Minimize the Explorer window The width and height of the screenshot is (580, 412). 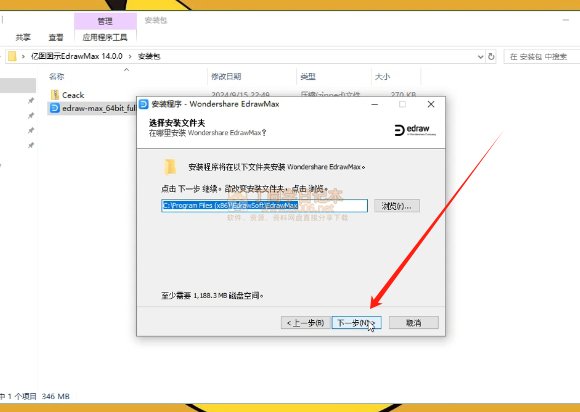tap(566, 20)
